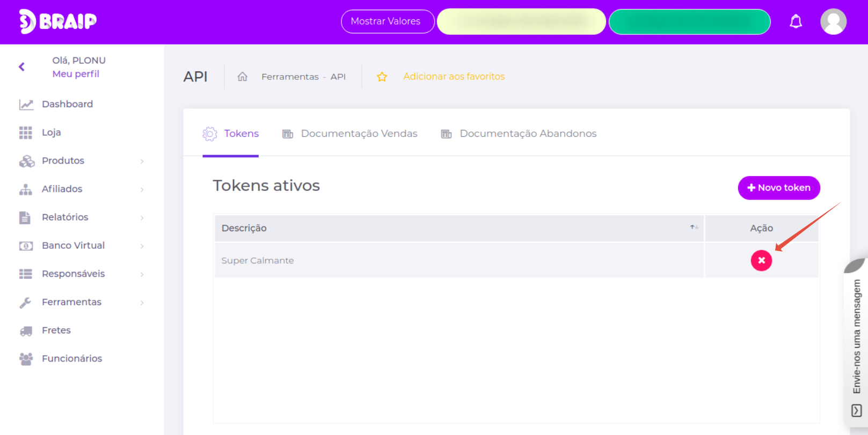Open Loja in the sidebar
The width and height of the screenshot is (868, 435).
pyautogui.click(x=52, y=132)
